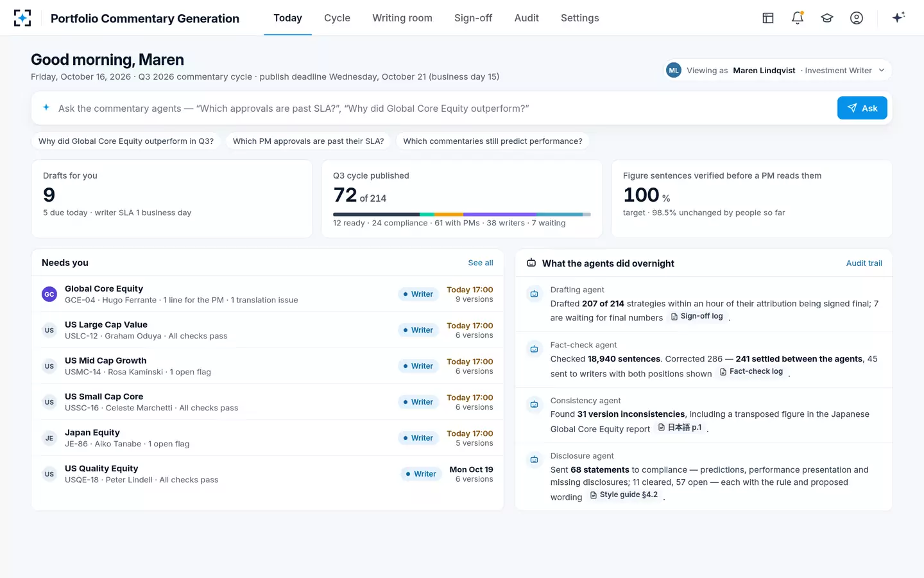Click the ML avatar in Viewing as selector
The width and height of the screenshot is (924, 578).
(674, 71)
